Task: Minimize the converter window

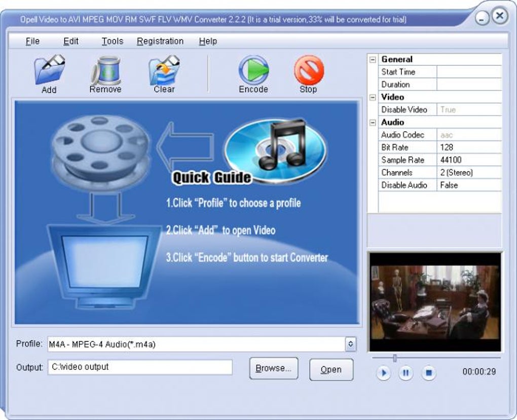Action: pos(482,18)
